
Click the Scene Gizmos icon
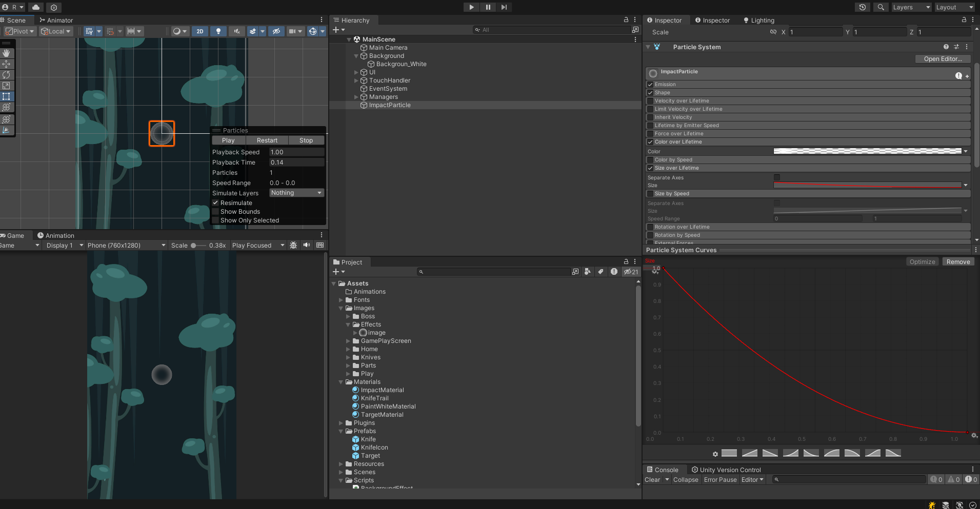click(312, 31)
